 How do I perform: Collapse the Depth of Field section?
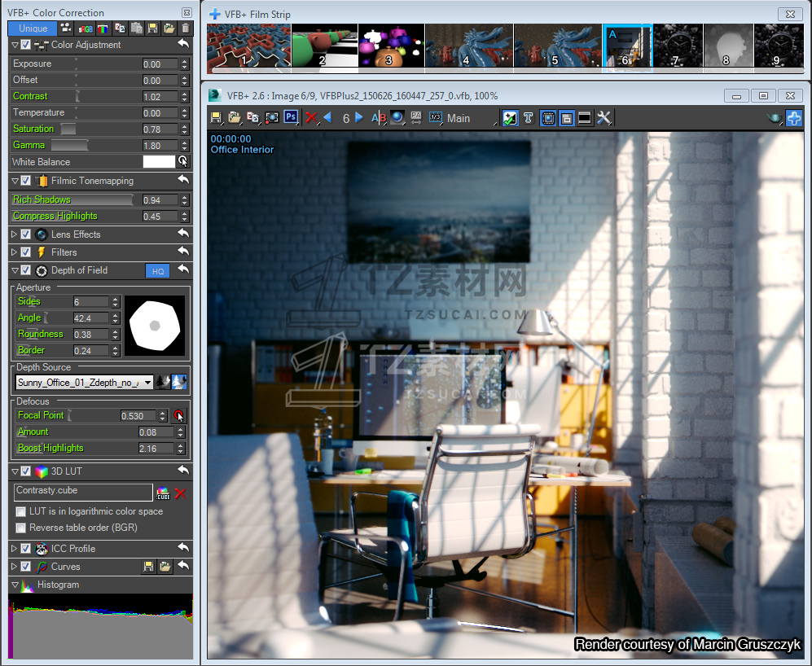(x=15, y=270)
